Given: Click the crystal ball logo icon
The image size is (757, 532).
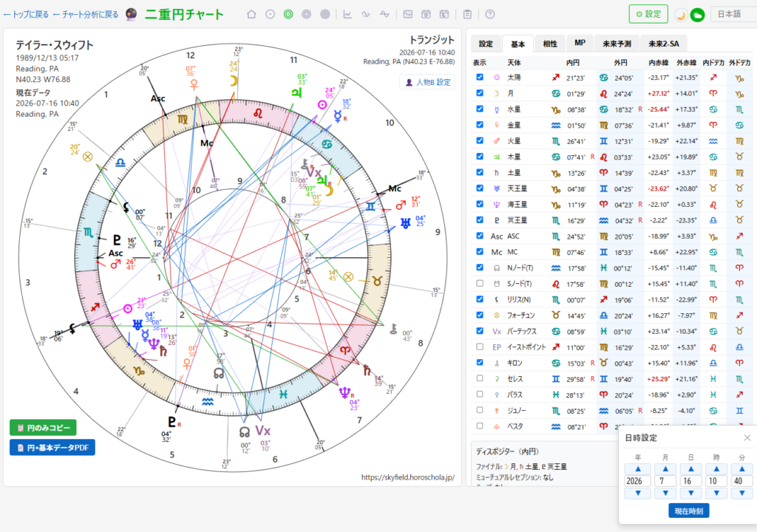Looking at the screenshot, I should pos(132,15).
